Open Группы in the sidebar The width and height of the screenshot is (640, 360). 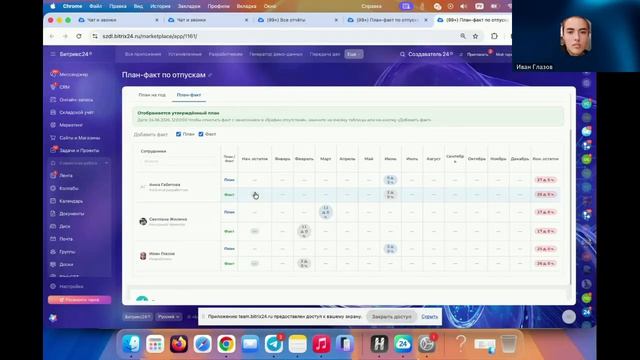tap(67, 252)
